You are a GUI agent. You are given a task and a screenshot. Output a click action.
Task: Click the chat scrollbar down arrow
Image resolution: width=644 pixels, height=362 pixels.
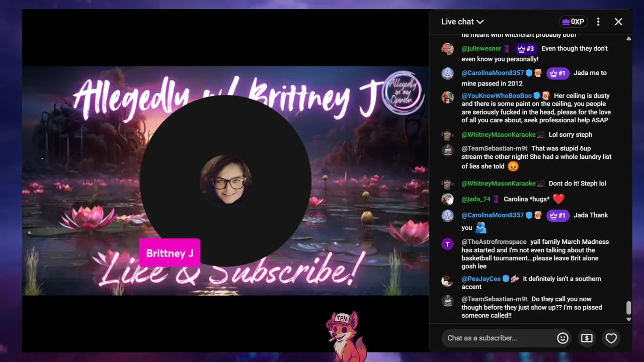(628, 319)
